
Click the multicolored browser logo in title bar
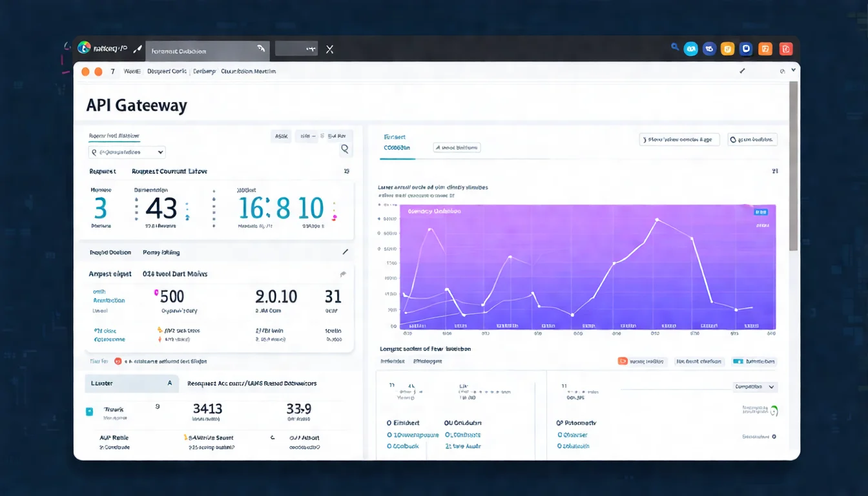click(84, 48)
